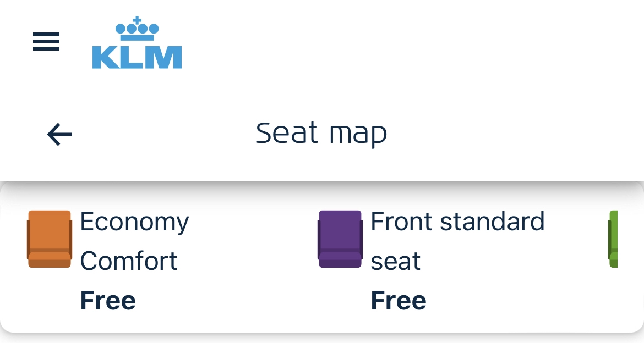The width and height of the screenshot is (644, 343).
Task: Tap "Free" price under Economy Comfort
Action: (108, 301)
